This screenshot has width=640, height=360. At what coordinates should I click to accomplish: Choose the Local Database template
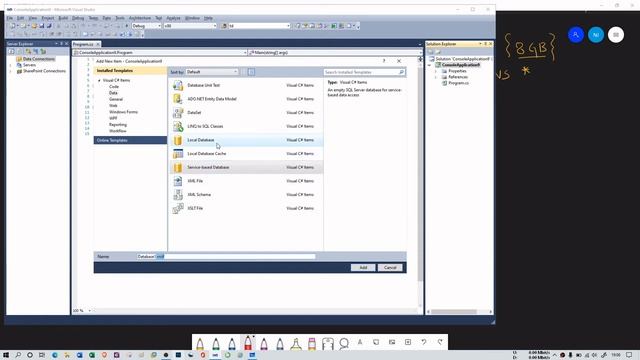click(x=246, y=140)
